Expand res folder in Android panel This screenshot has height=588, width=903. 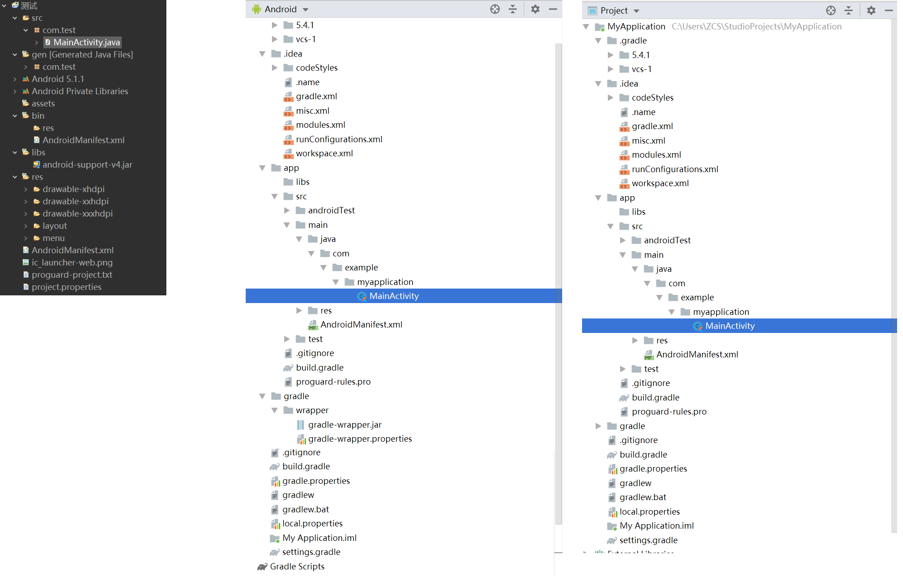[299, 310]
